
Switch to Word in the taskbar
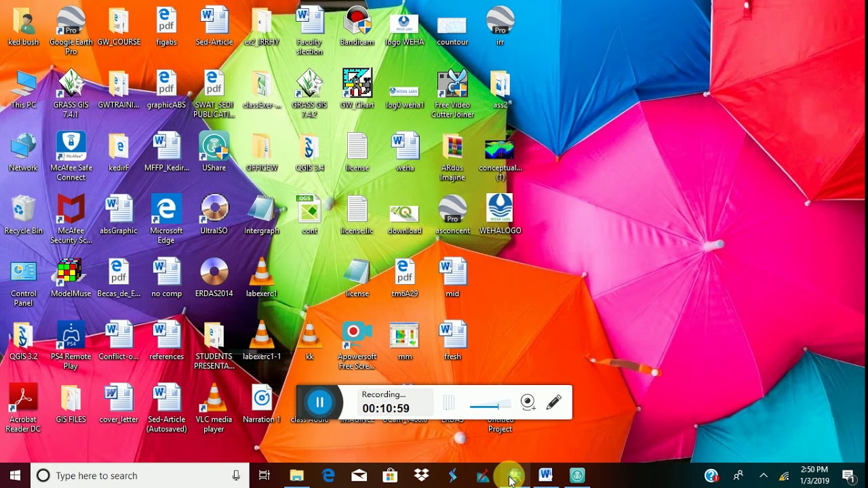(x=546, y=475)
